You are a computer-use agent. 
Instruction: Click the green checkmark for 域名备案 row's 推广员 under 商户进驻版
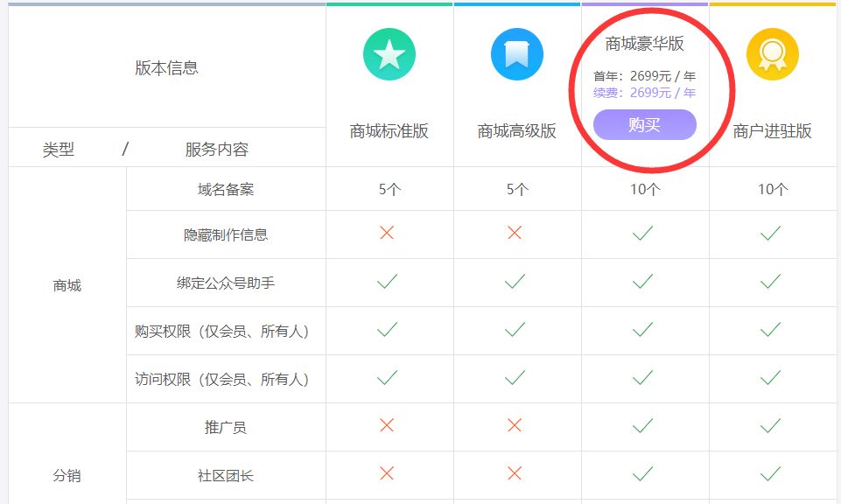click(x=773, y=426)
